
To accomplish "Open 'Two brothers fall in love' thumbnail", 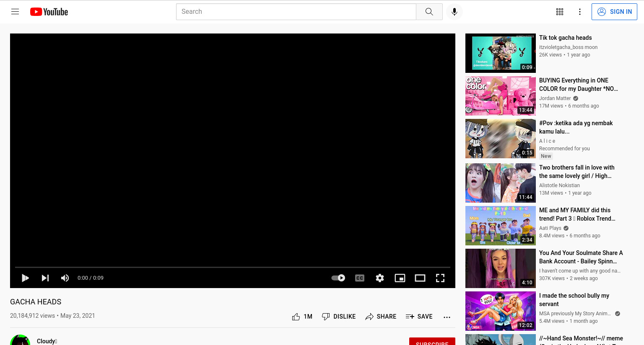I will (x=501, y=183).
